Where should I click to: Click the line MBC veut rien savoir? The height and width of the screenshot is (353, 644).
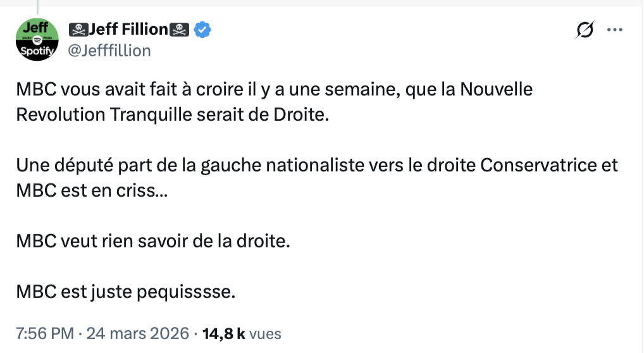(x=152, y=241)
